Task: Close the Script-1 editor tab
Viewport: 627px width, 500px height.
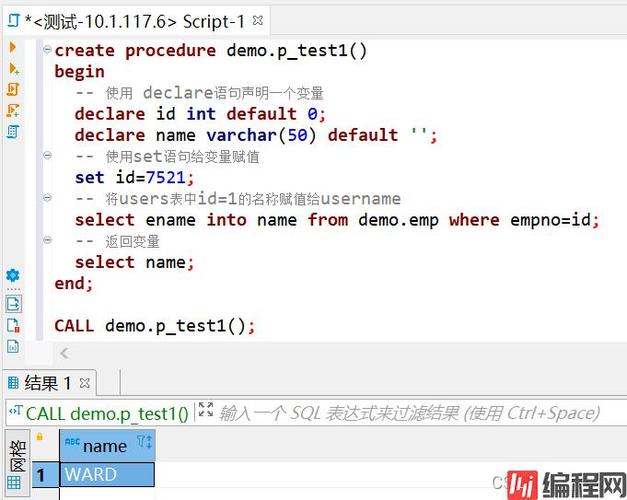Action: pos(258,20)
